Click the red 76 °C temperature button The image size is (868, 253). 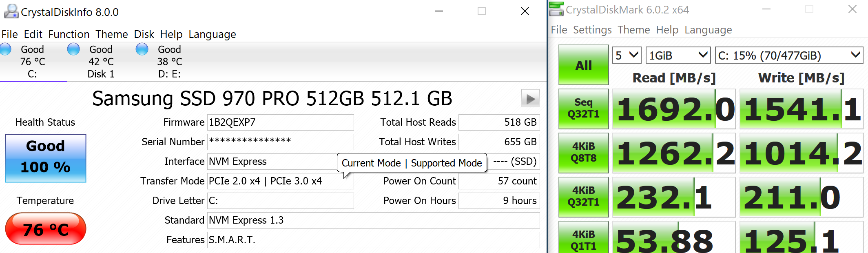(46, 229)
